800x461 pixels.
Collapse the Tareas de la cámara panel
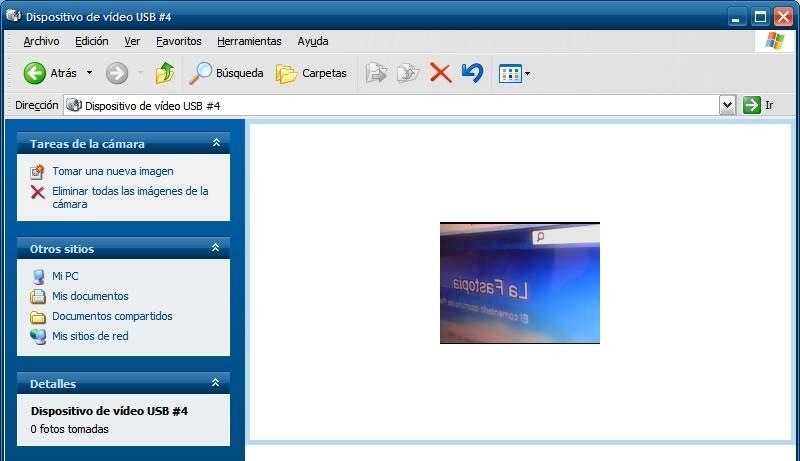216,143
